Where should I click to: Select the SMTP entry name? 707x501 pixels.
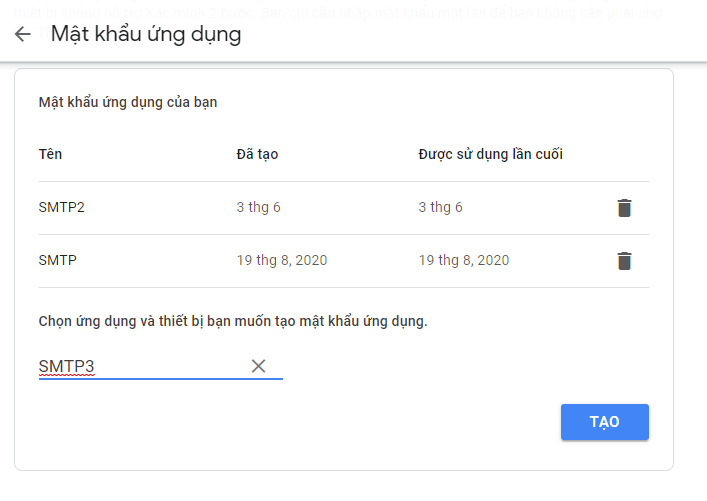[58, 260]
